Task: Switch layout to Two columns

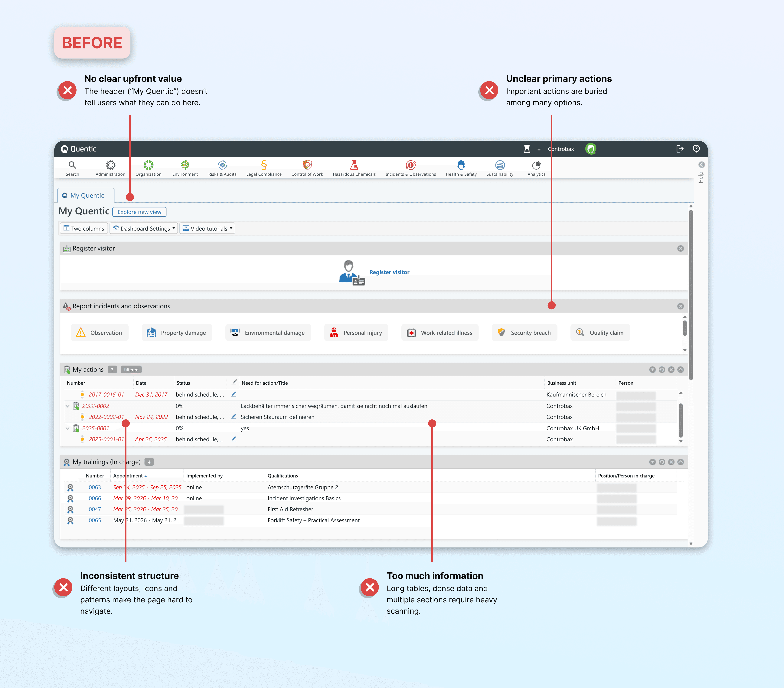Action: tap(84, 228)
